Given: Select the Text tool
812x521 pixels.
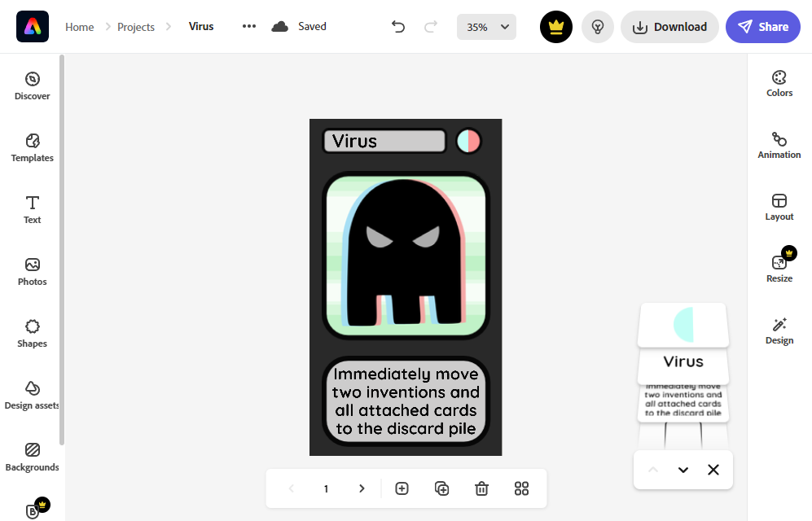Looking at the screenshot, I should tap(32, 209).
